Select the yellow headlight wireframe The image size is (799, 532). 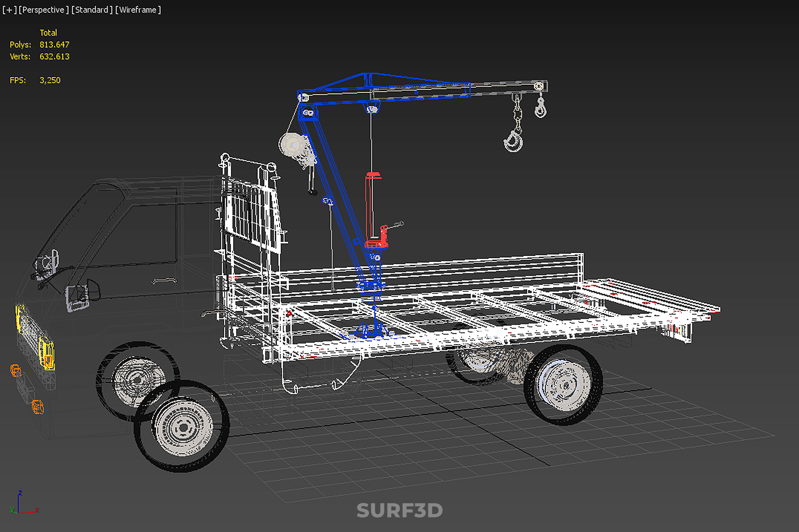tap(47, 353)
